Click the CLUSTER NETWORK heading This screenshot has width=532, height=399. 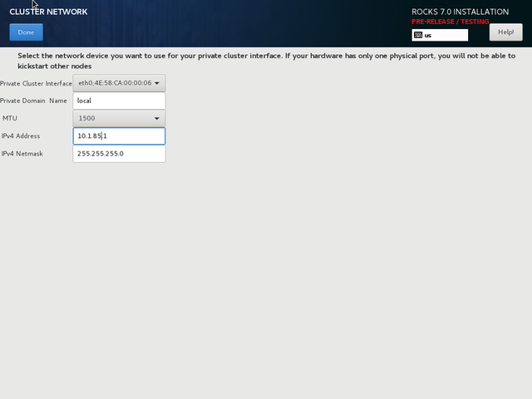pos(48,12)
